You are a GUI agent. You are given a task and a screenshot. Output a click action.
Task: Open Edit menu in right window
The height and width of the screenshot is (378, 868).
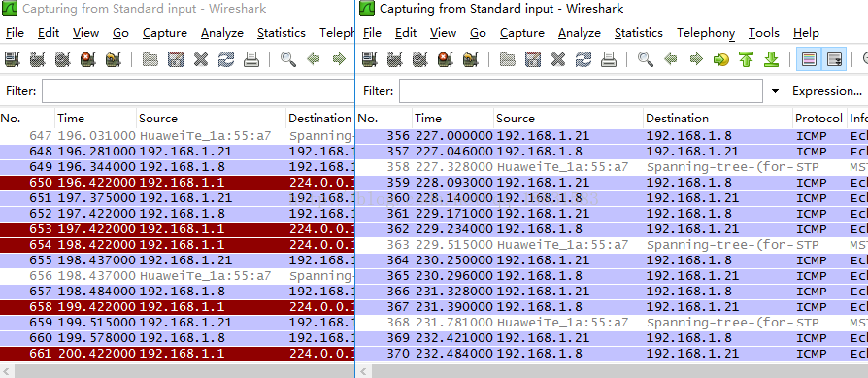click(x=406, y=33)
